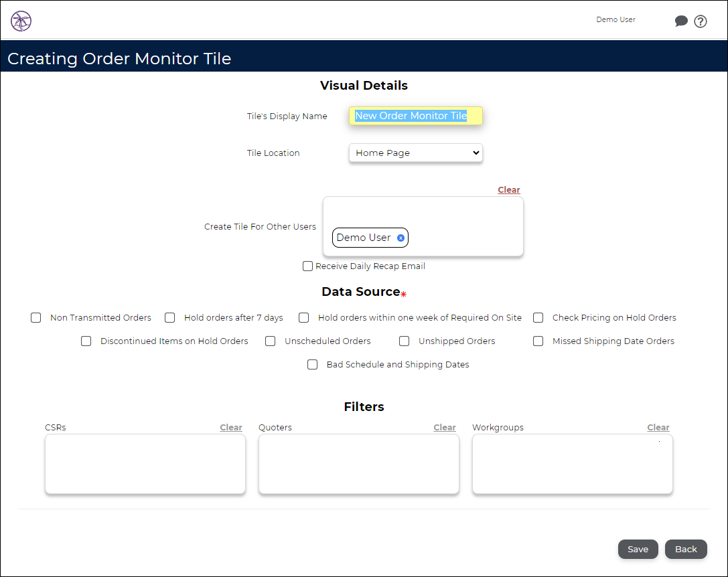The image size is (728, 577).
Task: Clear the Create Tile For Other Users selection
Action: point(508,189)
